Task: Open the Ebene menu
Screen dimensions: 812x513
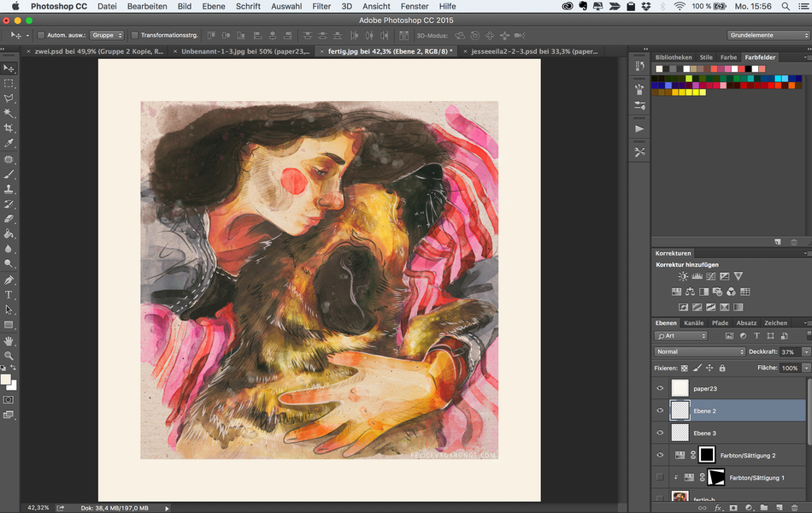Action: (x=214, y=6)
